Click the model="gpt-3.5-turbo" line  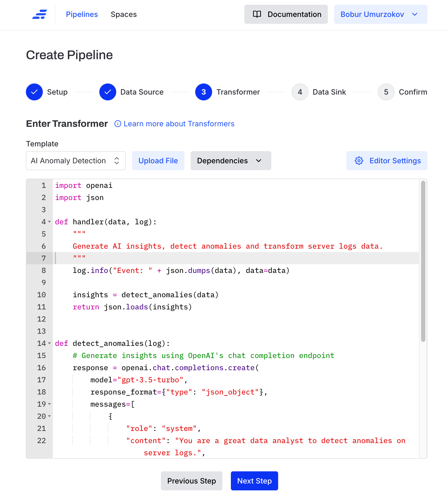click(139, 380)
